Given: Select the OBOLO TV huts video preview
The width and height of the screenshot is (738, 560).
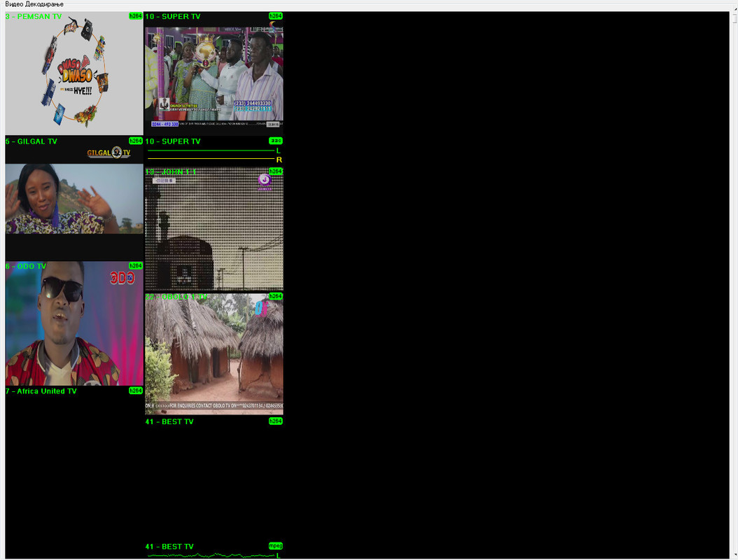Looking at the screenshot, I should coord(214,354).
